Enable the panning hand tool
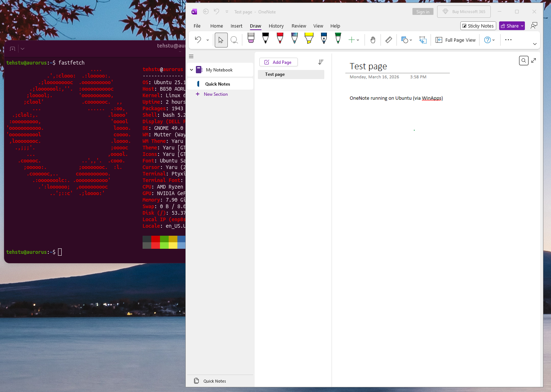 pyautogui.click(x=373, y=40)
